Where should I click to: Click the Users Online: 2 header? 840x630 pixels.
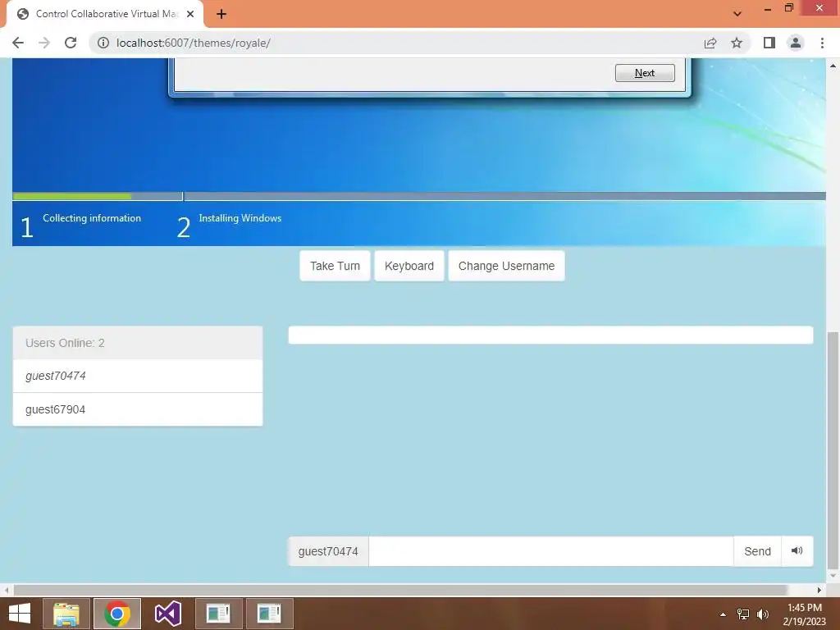coord(138,343)
